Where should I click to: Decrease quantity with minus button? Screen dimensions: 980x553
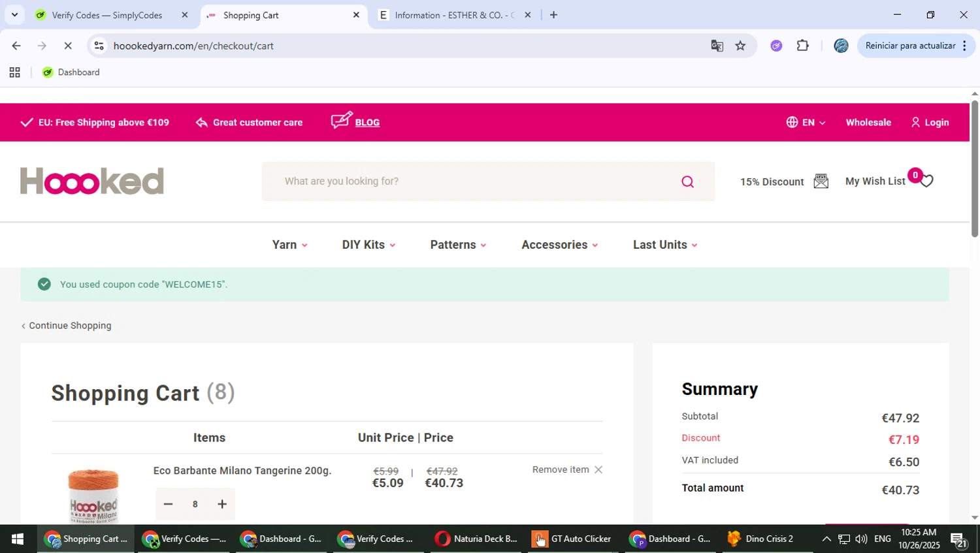(168, 504)
